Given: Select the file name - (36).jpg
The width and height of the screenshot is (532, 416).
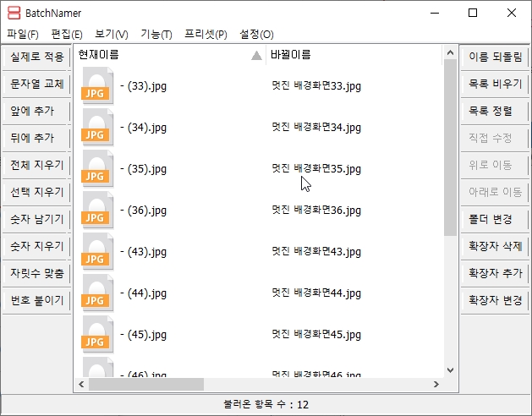Looking at the screenshot, I should tap(143, 211).
